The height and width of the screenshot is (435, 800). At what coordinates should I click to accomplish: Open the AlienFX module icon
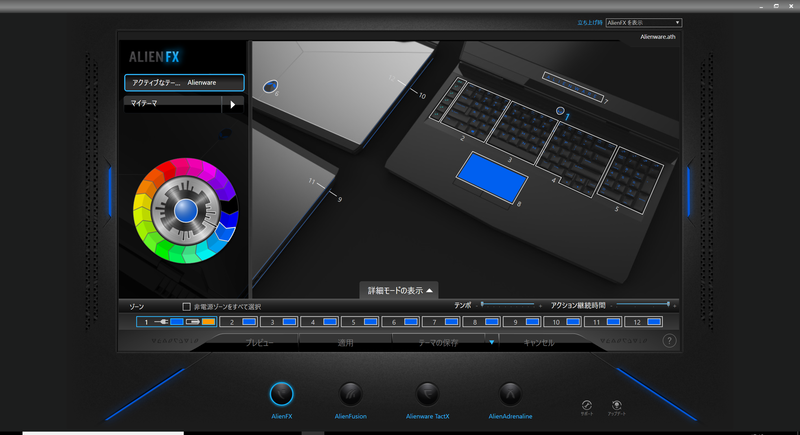click(281, 394)
